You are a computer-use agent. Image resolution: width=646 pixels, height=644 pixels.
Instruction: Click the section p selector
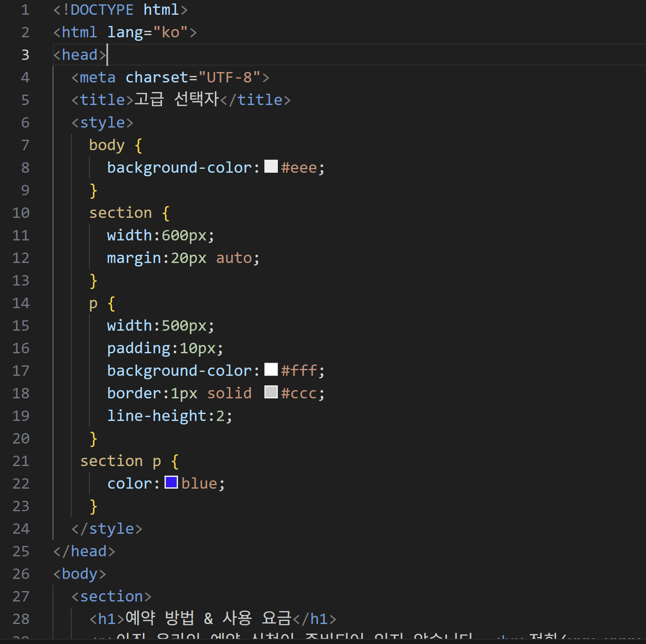click(121, 461)
